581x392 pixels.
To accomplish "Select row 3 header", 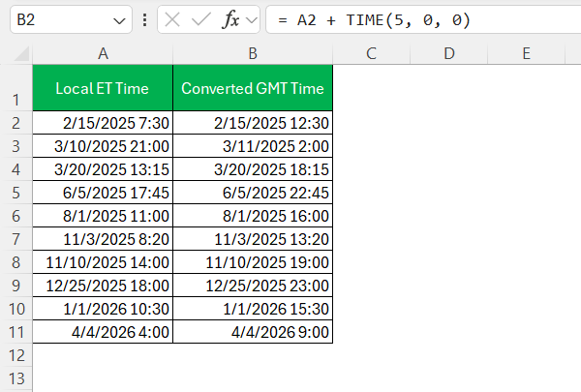I will 15,146.
